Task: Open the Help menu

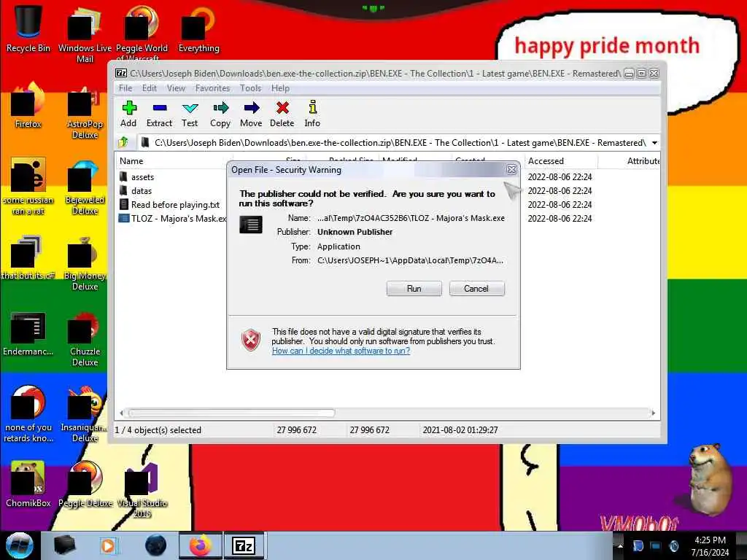Action: coord(280,88)
